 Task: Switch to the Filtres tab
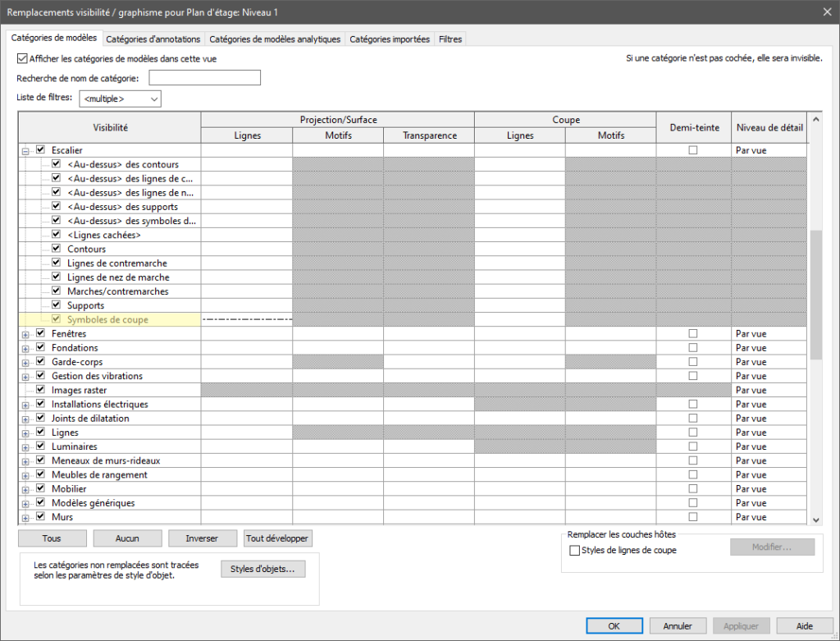(x=450, y=39)
